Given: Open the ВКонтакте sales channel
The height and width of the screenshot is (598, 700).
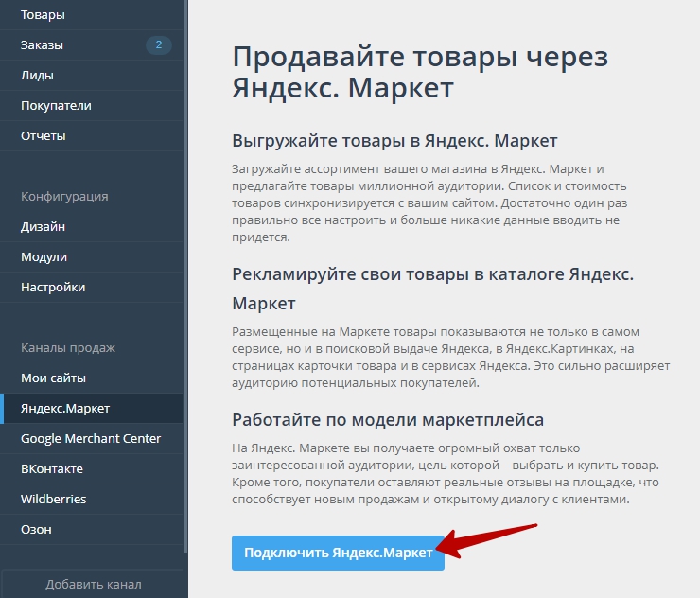Looking at the screenshot, I should click(x=91, y=469).
